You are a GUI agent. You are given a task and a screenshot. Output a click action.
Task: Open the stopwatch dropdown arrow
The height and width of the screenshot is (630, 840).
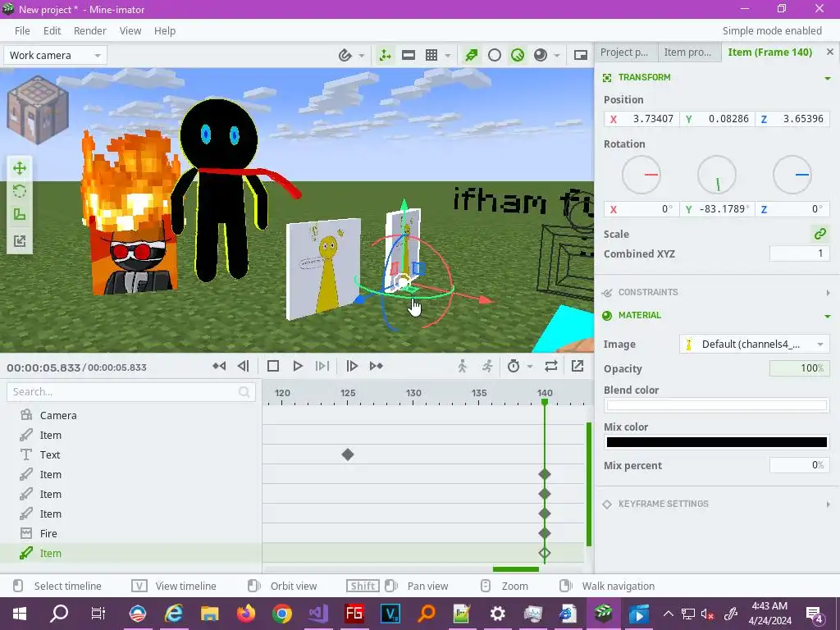coord(530,367)
